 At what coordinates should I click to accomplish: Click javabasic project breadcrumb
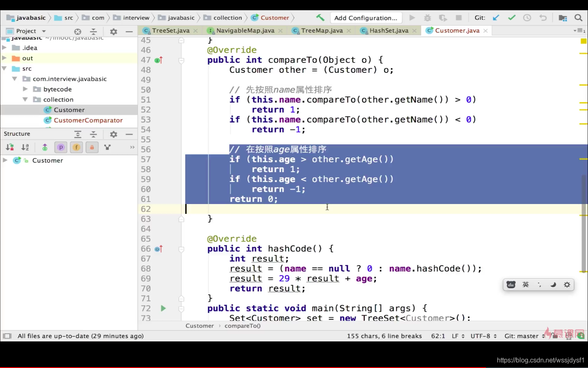point(27,18)
